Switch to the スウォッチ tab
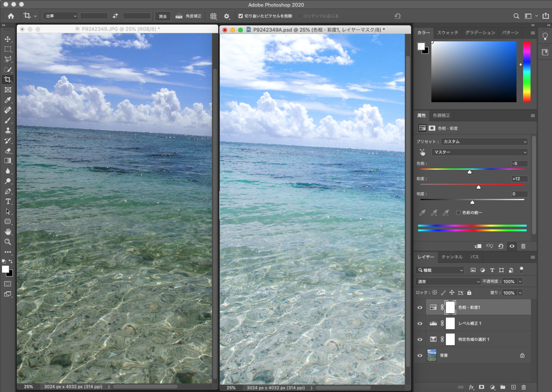552x392 pixels. click(x=447, y=32)
